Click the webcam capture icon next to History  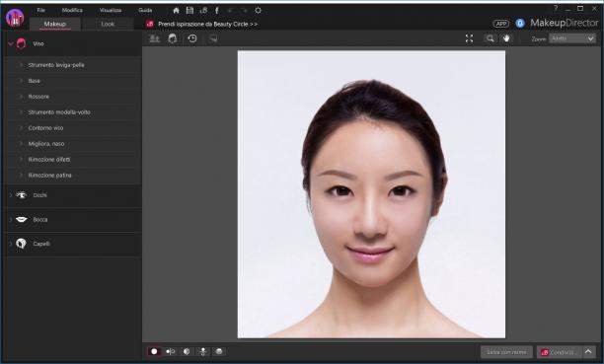click(213, 38)
